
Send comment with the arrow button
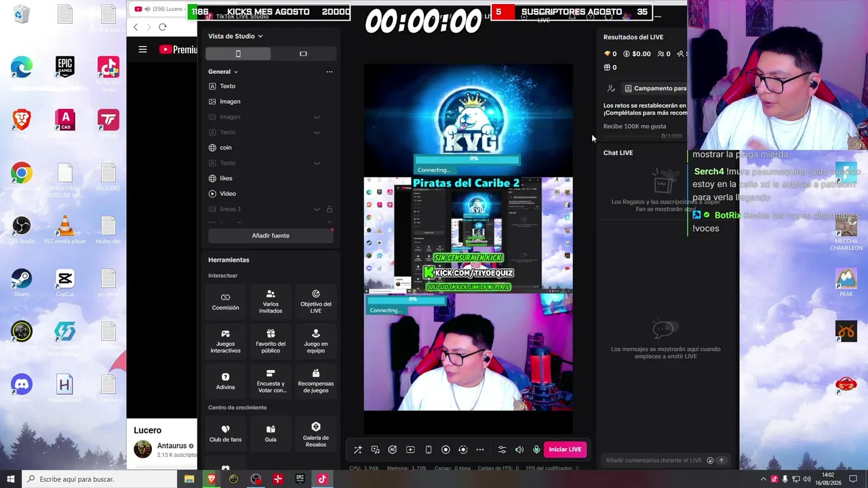pos(722,460)
